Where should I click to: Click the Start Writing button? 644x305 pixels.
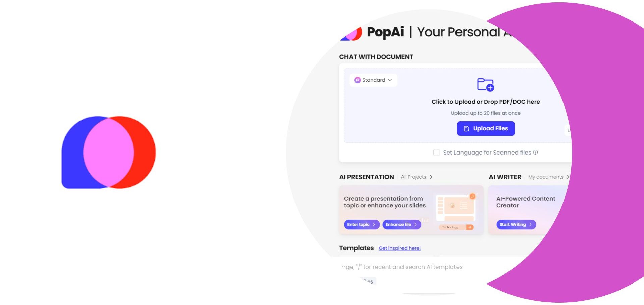[x=516, y=224]
